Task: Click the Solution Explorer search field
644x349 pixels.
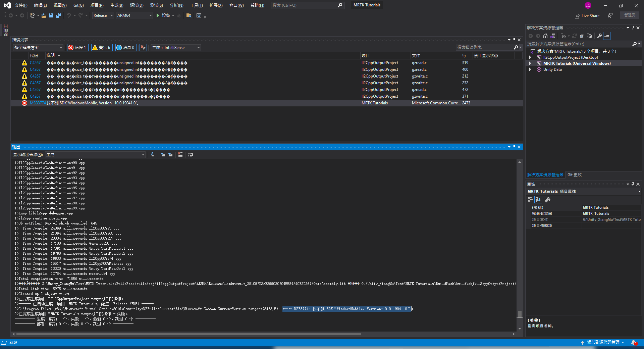Action: coord(579,44)
